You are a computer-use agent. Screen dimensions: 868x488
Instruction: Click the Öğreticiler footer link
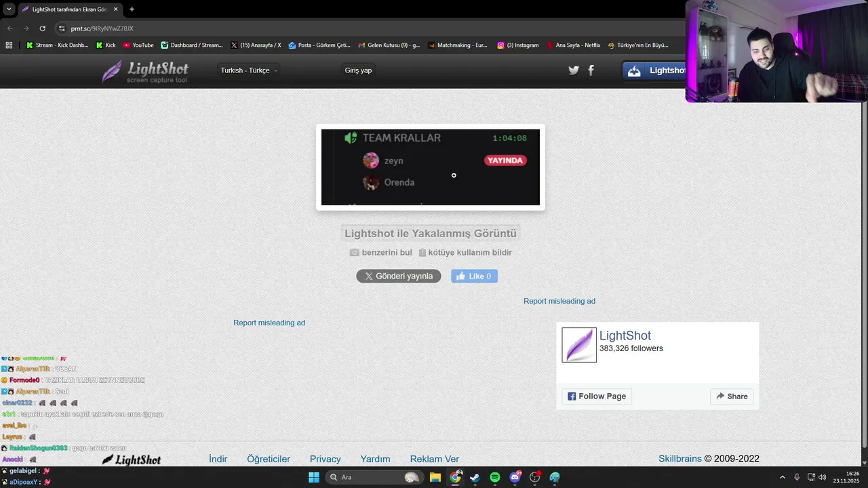pos(269,459)
